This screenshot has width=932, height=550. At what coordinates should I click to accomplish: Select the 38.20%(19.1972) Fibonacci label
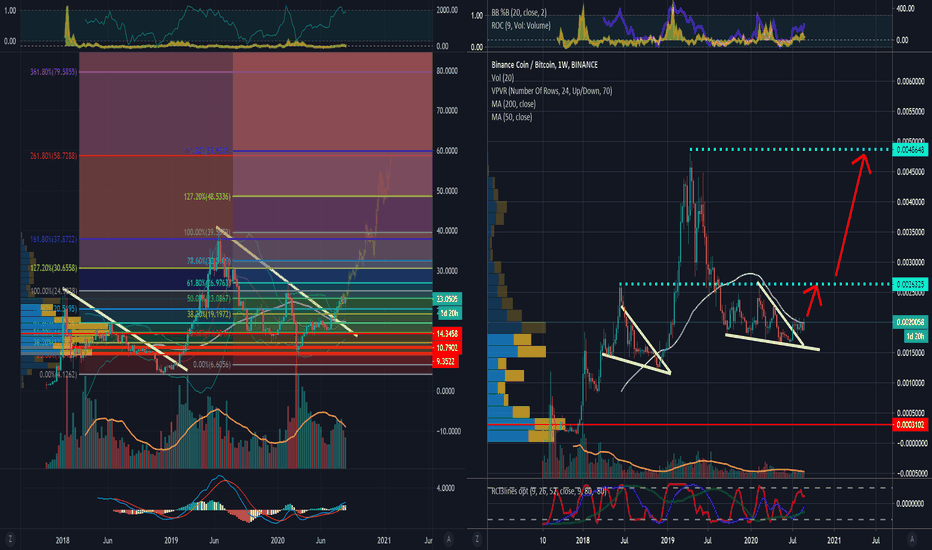[x=209, y=313]
